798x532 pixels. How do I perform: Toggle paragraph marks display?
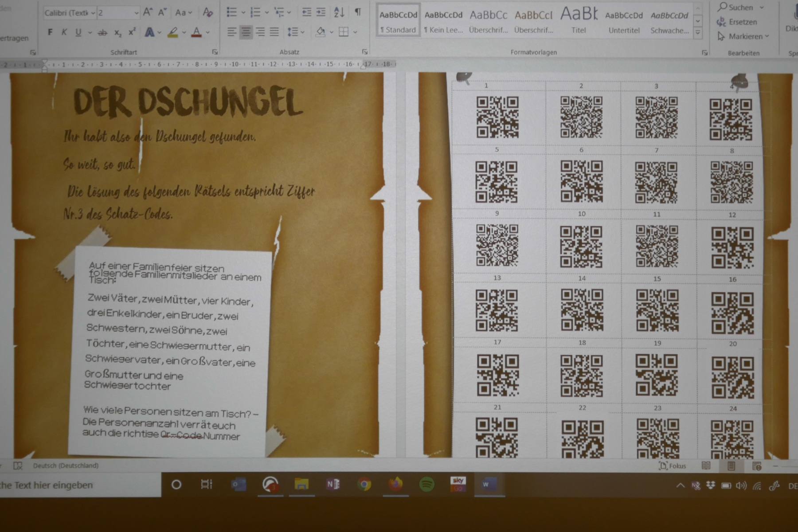coord(357,12)
